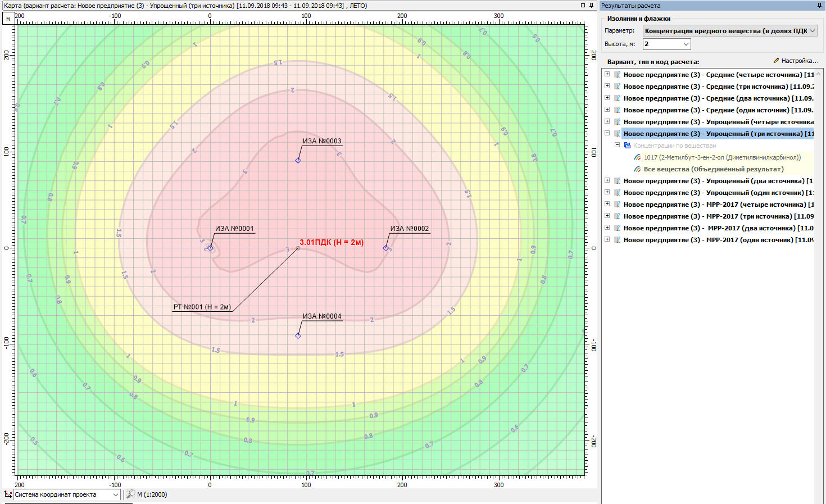
Task: Select source marker ИЗА №0003 on map
Action: click(x=298, y=161)
